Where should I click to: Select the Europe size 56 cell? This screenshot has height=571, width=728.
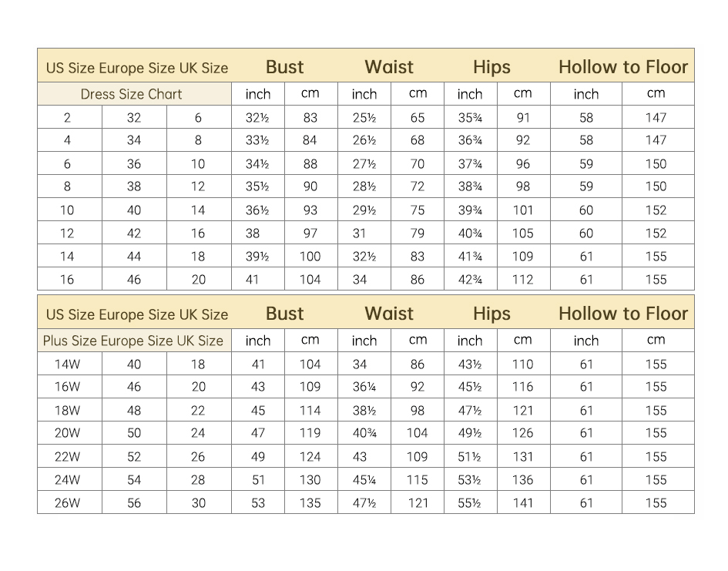[134, 502]
